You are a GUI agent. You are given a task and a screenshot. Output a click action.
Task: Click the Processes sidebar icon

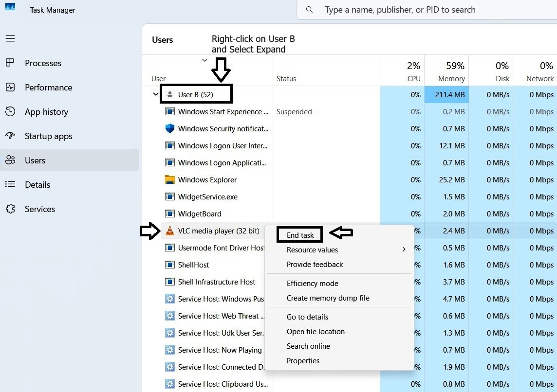tap(10, 63)
